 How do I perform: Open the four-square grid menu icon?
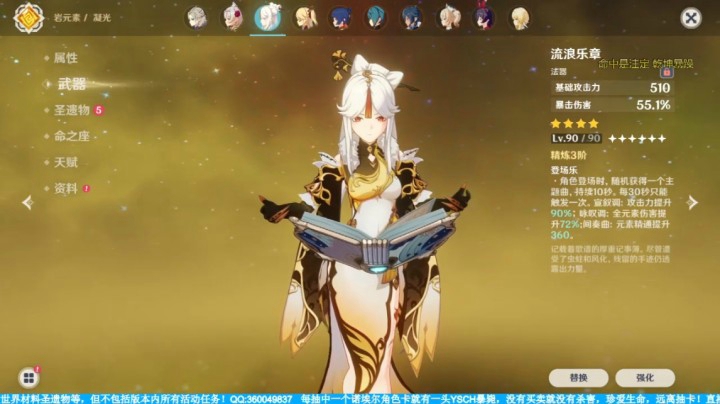click(29, 378)
